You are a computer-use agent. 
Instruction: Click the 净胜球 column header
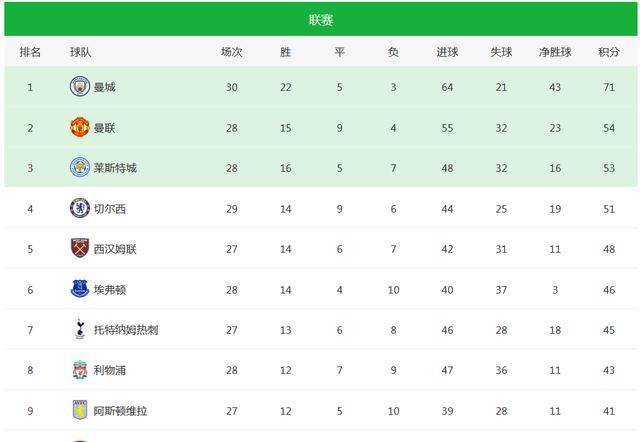coord(555,52)
